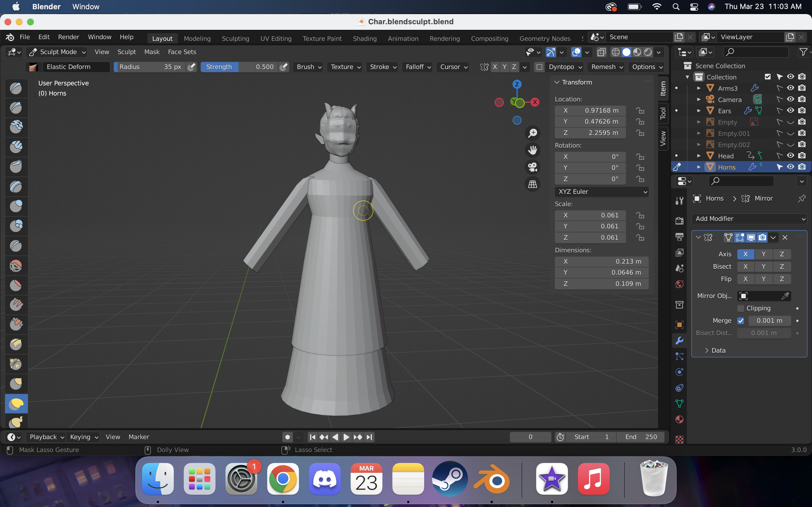This screenshot has height=507, width=812.
Task: Switch to the Sculpting workspace tab
Action: pos(235,39)
